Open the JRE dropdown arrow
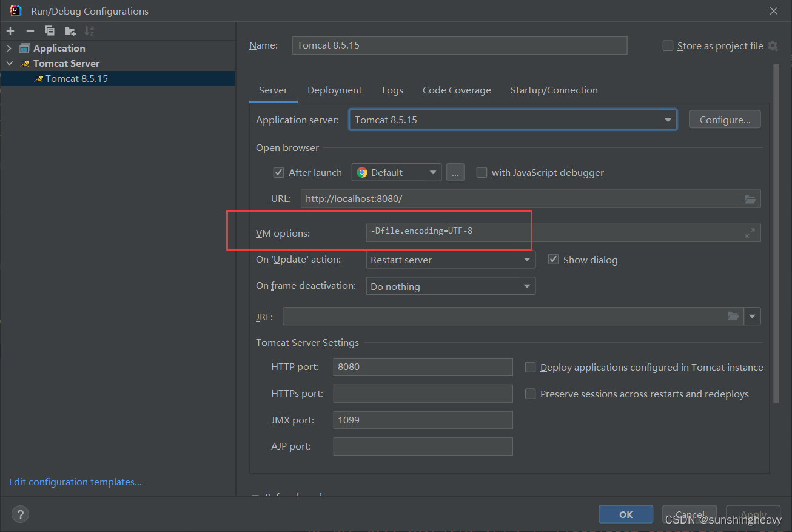Image resolution: width=792 pixels, height=532 pixels. (753, 316)
